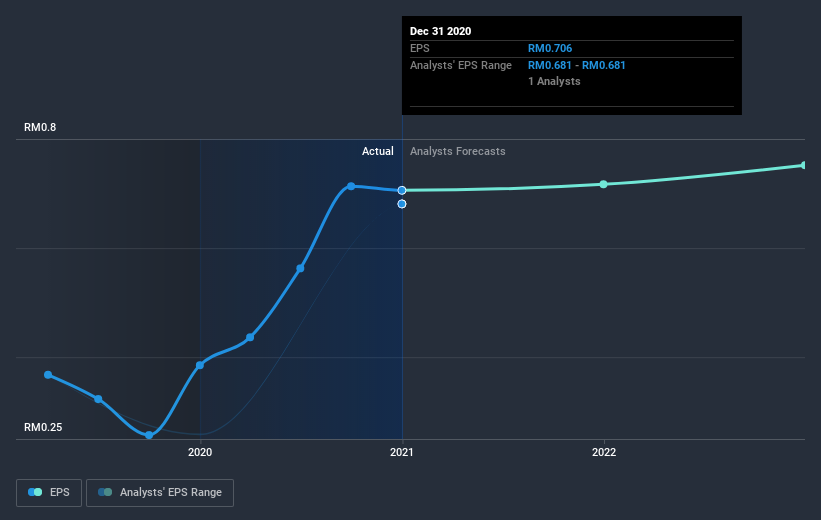Click the peak EPS point in late 2020

pyautogui.click(x=351, y=186)
